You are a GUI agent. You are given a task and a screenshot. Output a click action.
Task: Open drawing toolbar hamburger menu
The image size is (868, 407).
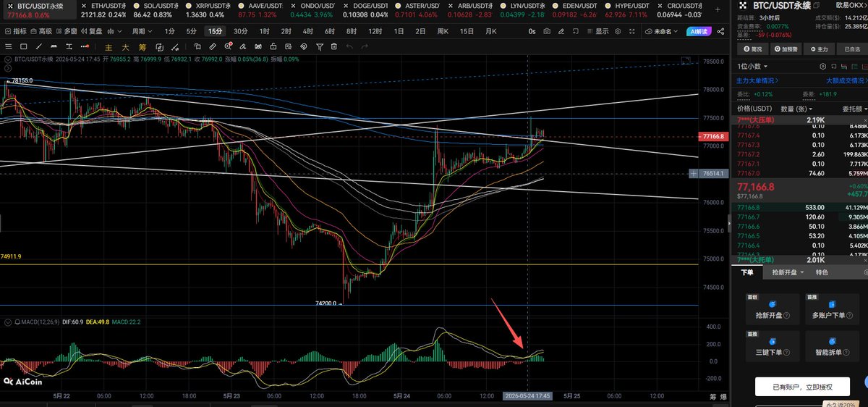point(9,47)
